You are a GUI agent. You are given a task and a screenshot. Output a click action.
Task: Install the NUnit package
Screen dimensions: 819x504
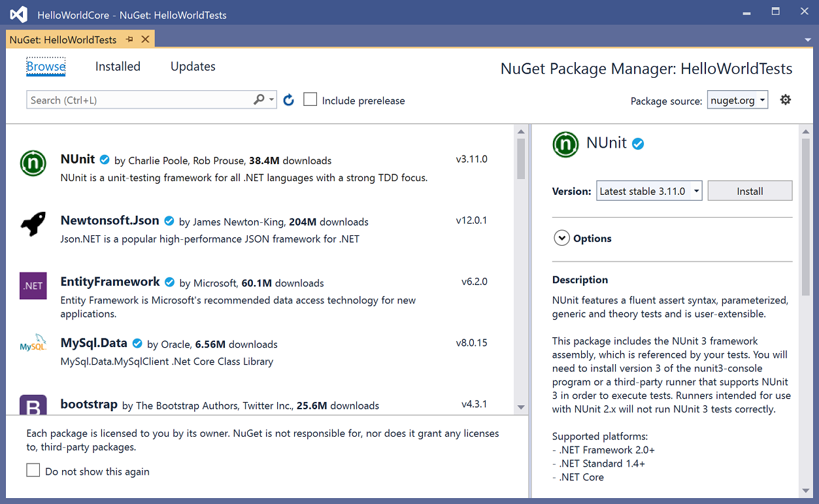(x=749, y=191)
